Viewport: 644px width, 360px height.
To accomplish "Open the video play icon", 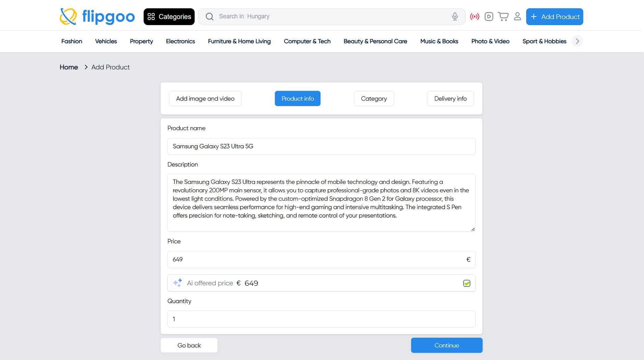I will [x=489, y=17].
